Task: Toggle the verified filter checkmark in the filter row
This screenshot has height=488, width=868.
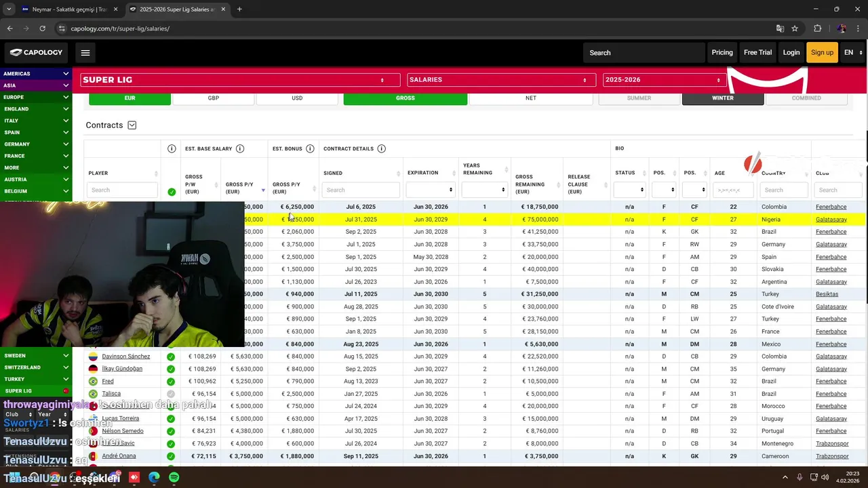Action: tap(172, 192)
